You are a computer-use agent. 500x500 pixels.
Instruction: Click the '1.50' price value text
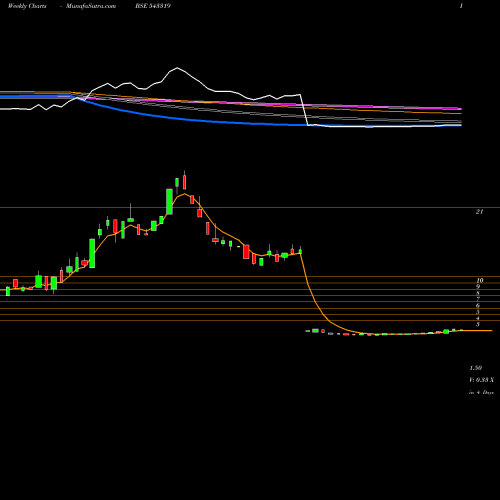tap(476, 368)
